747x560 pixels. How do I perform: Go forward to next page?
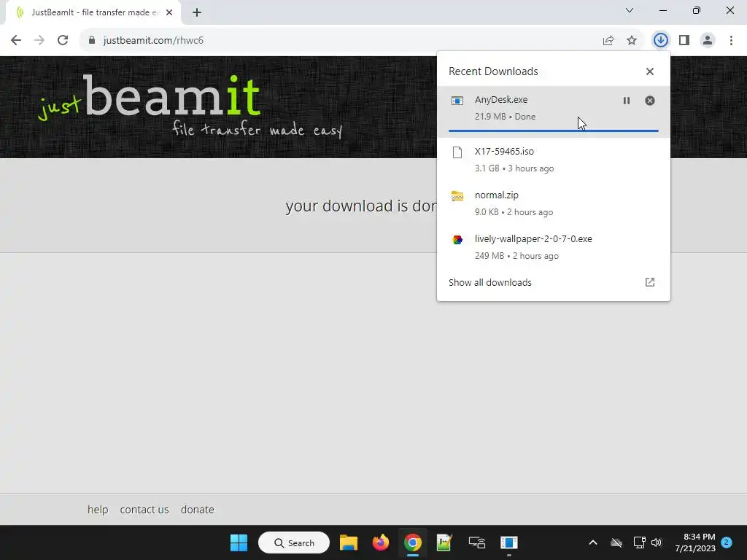[x=39, y=40]
